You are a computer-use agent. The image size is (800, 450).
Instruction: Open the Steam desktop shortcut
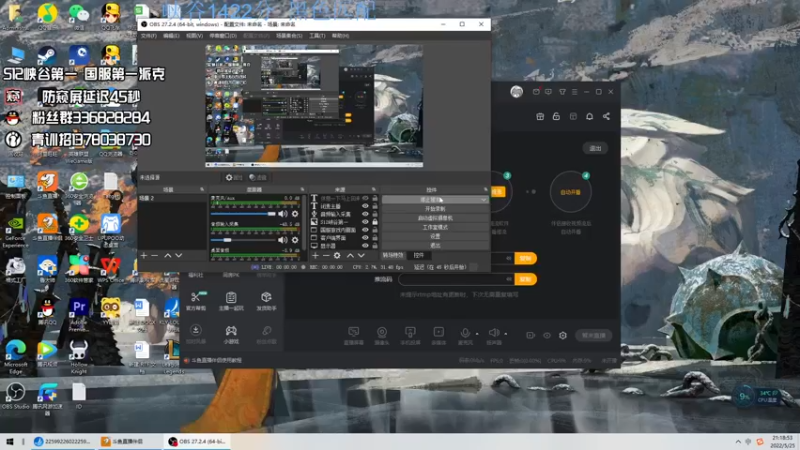click(47, 54)
